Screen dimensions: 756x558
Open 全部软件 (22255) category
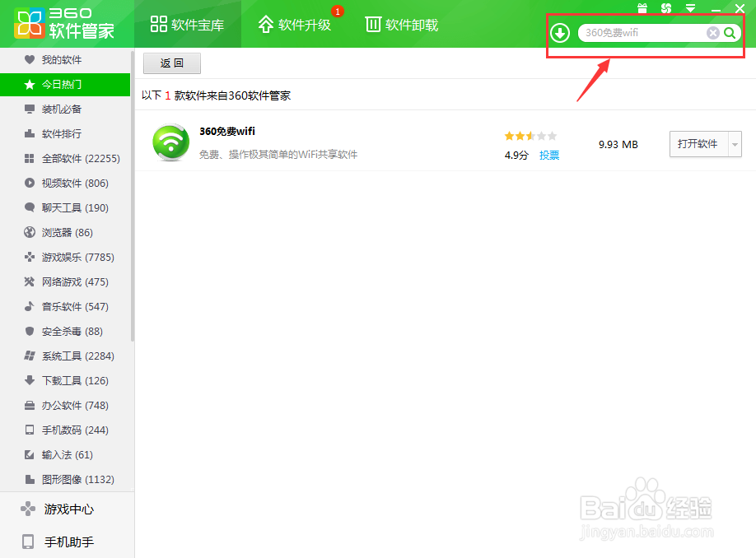65,159
